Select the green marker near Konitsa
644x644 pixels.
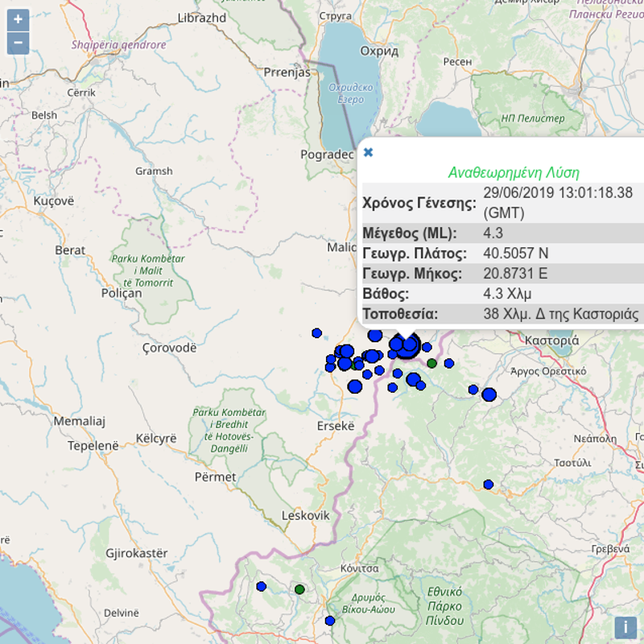click(299, 589)
